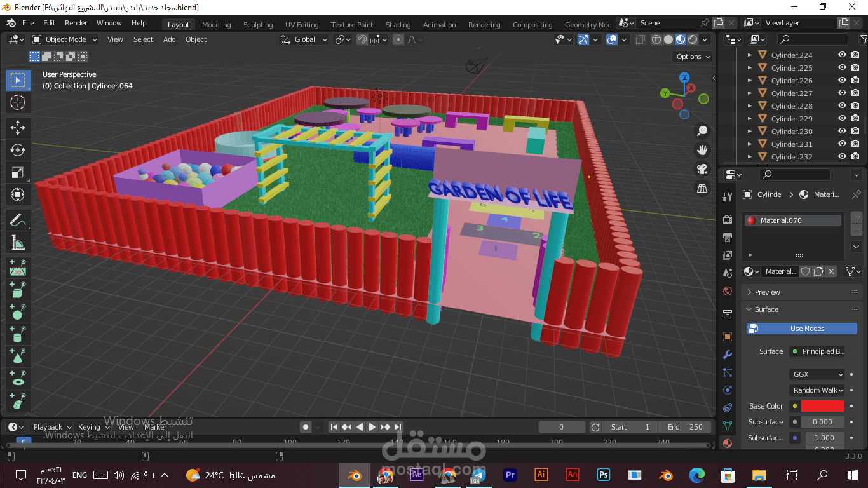This screenshot has height=488, width=868.
Task: Select the Add Cylinder tool
Action: (18, 334)
